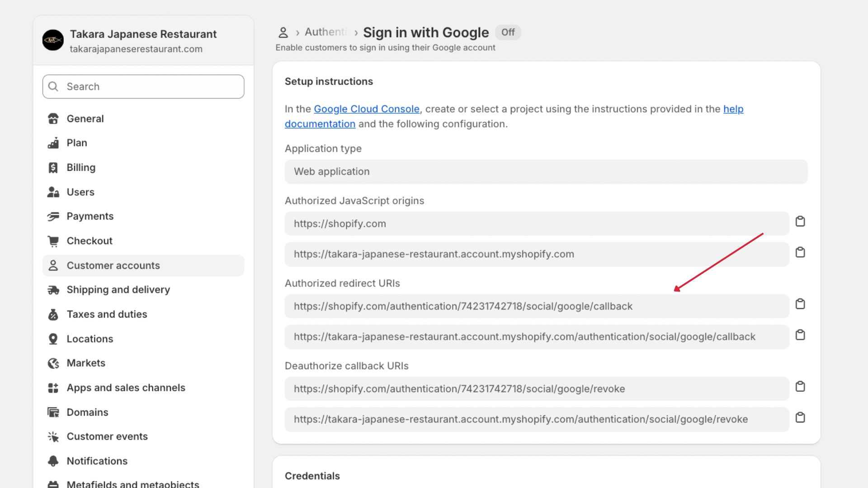Go to Billing settings

click(x=143, y=168)
